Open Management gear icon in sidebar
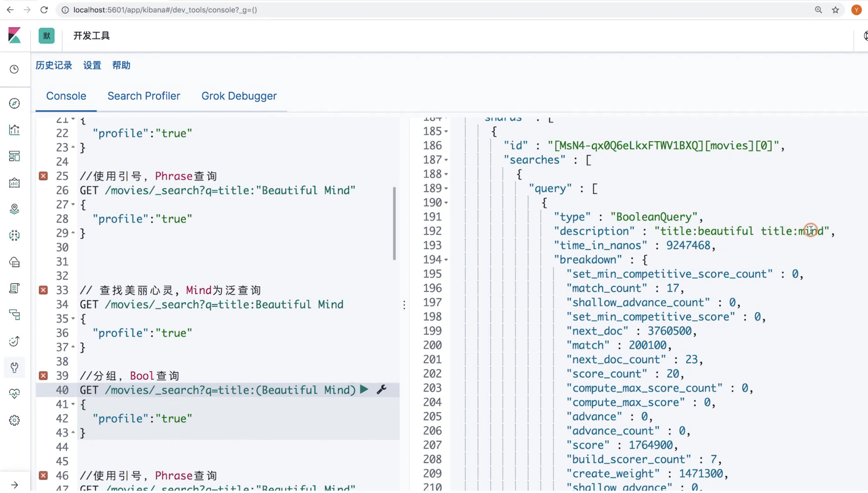Image resolution: width=868 pixels, height=493 pixels. click(x=14, y=420)
